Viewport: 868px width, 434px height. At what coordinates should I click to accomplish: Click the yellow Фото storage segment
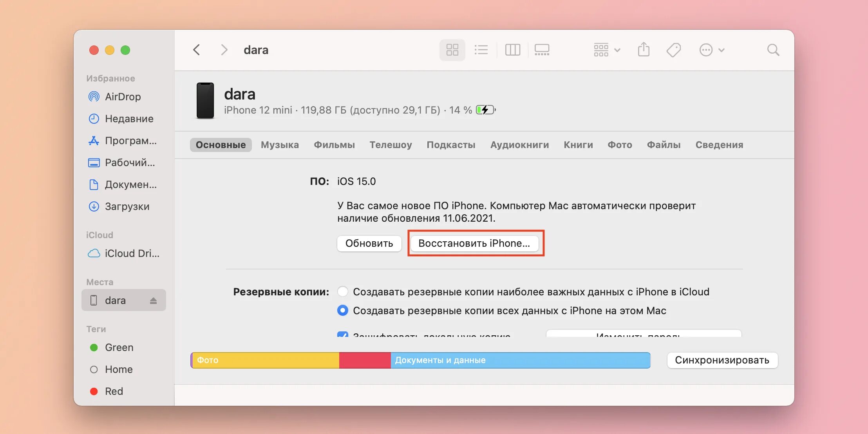[266, 360]
